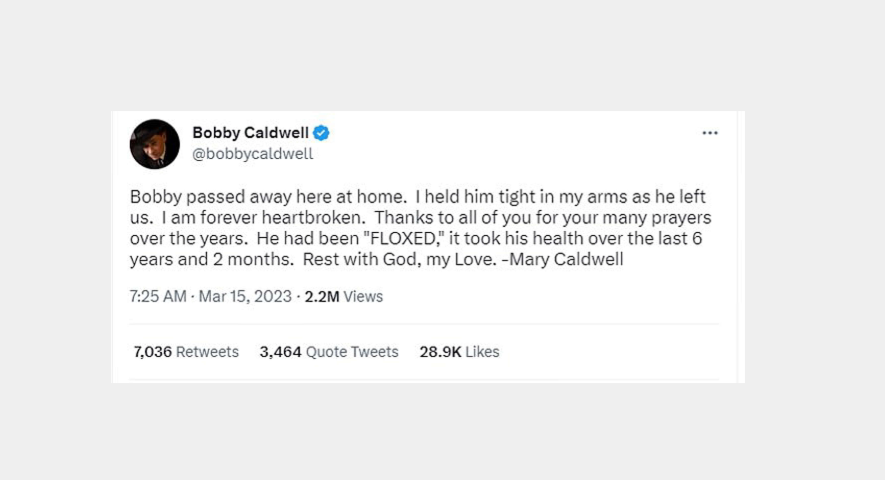
Task: Open the 7,036 Retweets list
Action: [x=186, y=352]
